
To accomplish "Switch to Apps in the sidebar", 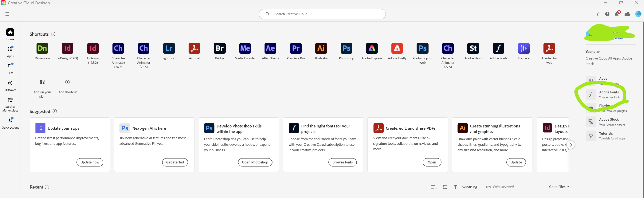I will point(10,52).
